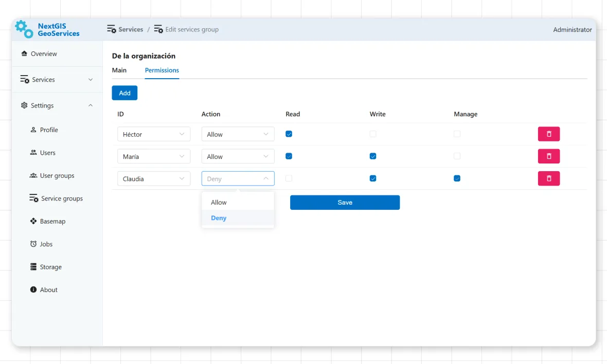The image size is (607, 364).
Task: Click the Action column header
Action: 210,114
